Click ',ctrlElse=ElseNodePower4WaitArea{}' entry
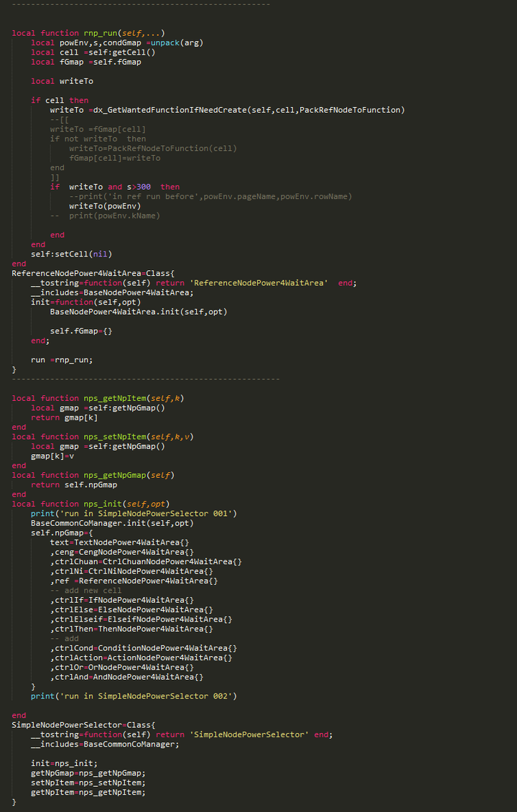This screenshot has width=517, height=812. tap(131, 609)
